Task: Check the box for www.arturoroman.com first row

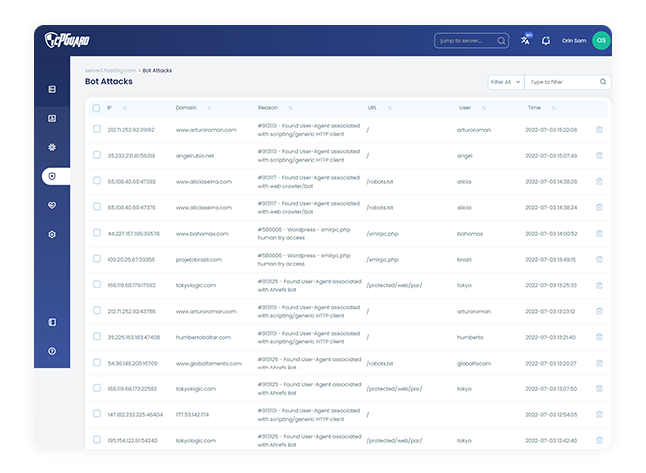Action: [97, 129]
